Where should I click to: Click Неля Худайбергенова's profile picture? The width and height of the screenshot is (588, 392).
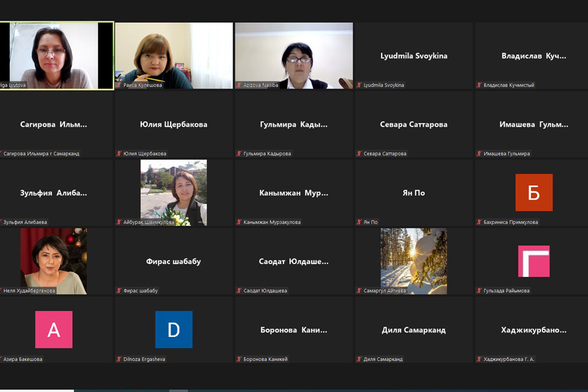click(x=54, y=261)
